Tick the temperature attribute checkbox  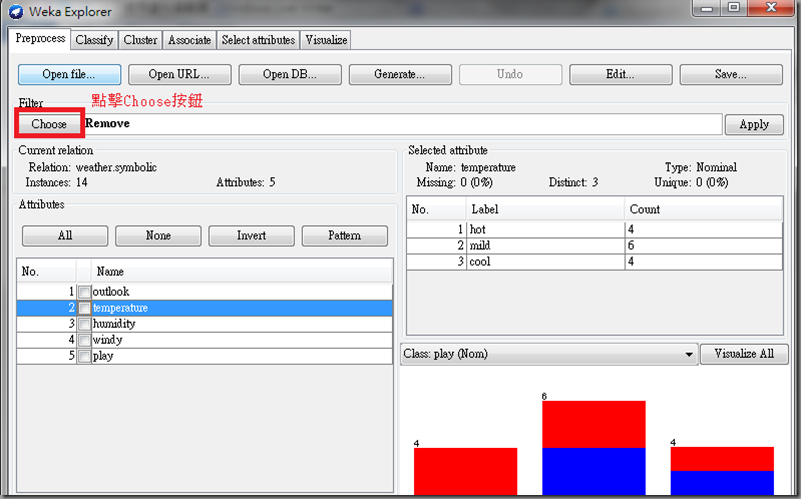(84, 308)
